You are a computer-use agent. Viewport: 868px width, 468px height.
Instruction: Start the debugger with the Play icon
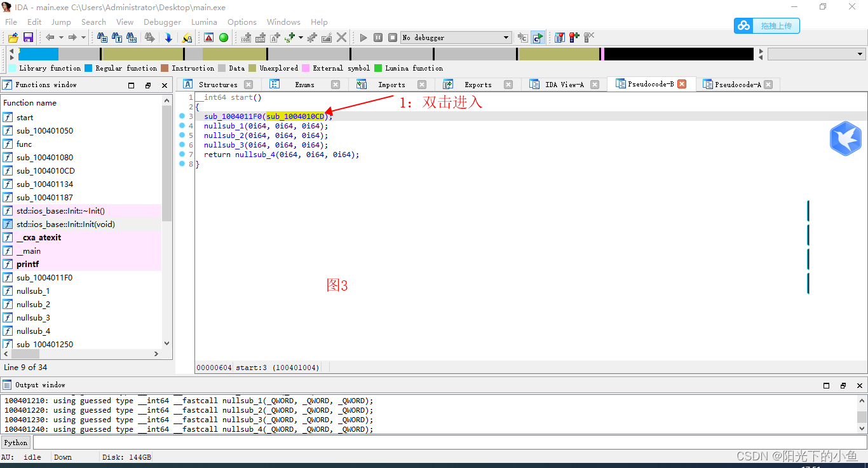[x=363, y=37]
